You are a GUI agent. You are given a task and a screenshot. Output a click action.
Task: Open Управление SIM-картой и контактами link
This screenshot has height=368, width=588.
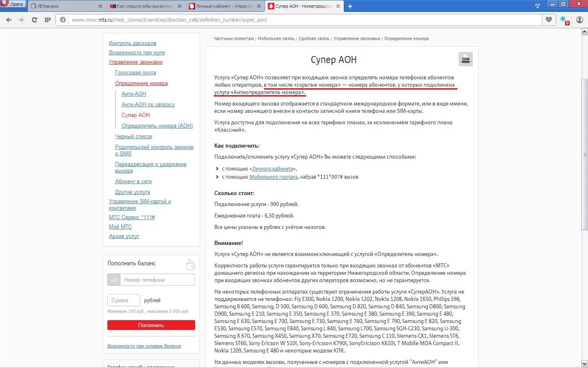tap(140, 204)
